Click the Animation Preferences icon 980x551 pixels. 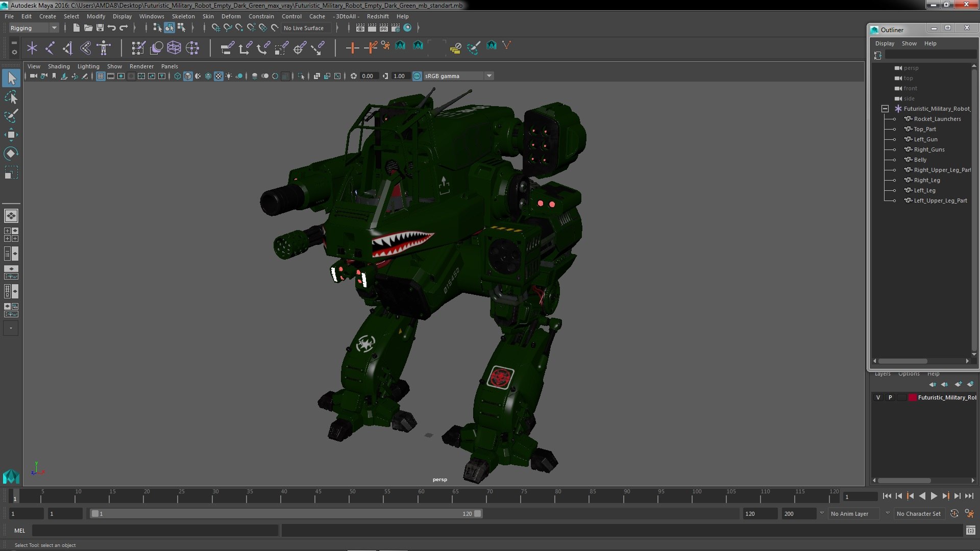coord(969,514)
